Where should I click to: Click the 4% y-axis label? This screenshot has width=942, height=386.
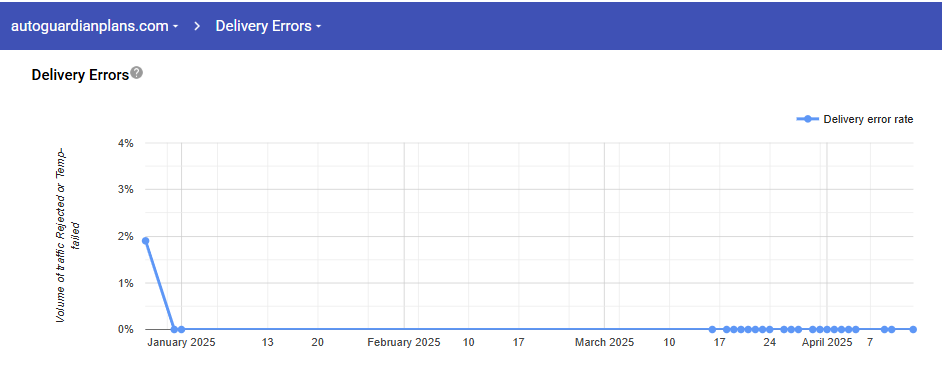[x=126, y=143]
